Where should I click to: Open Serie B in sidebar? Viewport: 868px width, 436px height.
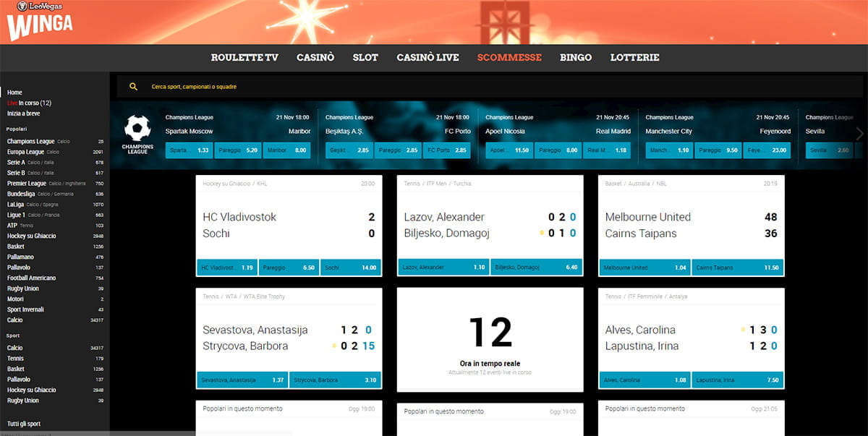[55, 173]
